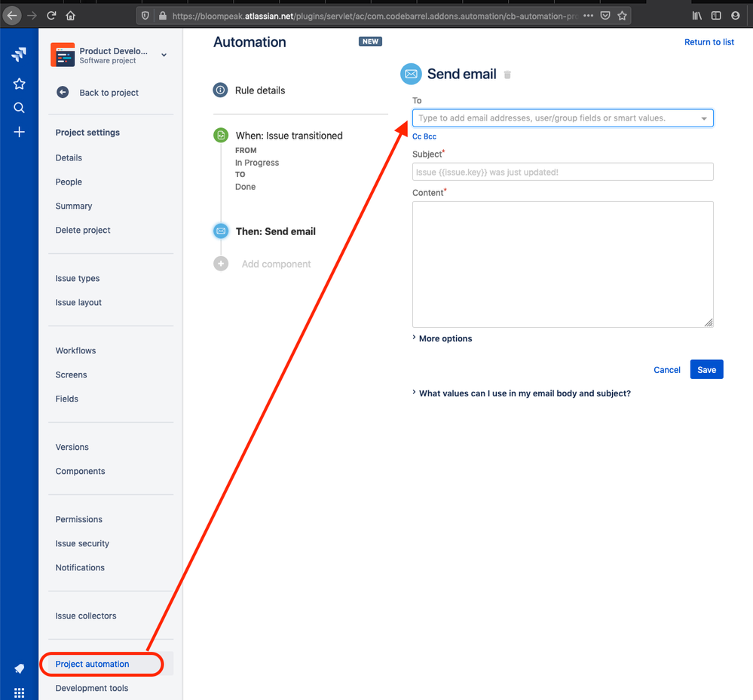Screen dimensions: 753x700
Task: Expand the project switcher chevron
Action: pos(164,55)
